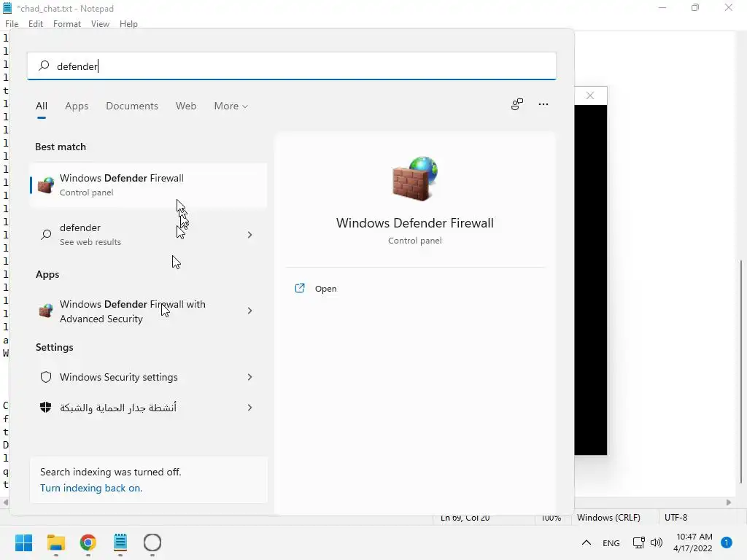Click the black shield icon beside the Arabic setting
Viewport: 747px width, 560px height.
[46, 408]
